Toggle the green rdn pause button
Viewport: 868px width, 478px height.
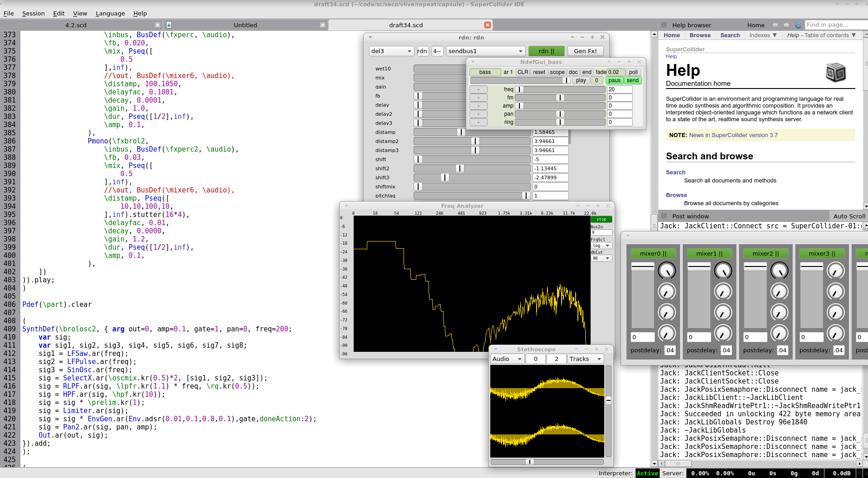click(546, 51)
